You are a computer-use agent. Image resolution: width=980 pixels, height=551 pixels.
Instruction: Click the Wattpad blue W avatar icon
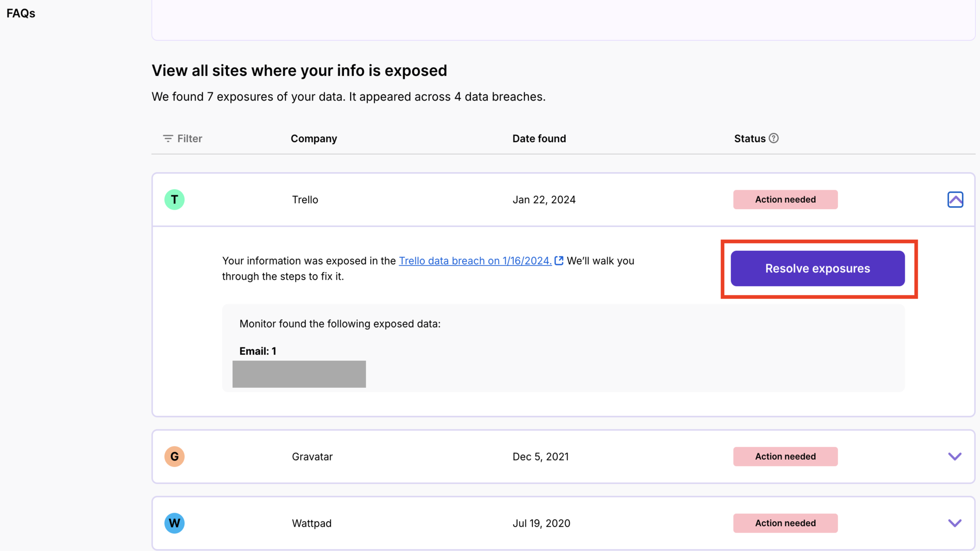pos(174,523)
